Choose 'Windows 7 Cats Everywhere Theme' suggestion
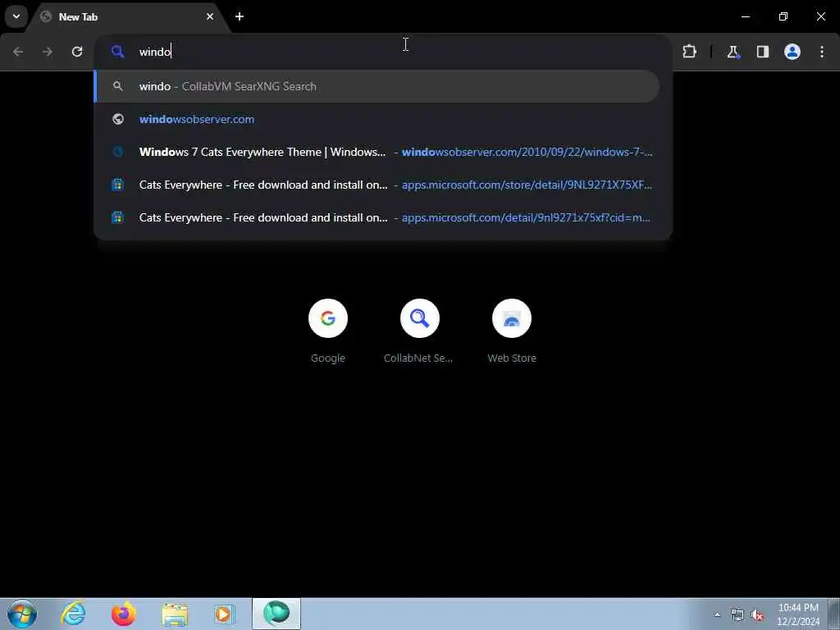Image resolution: width=840 pixels, height=630 pixels. 377,152
